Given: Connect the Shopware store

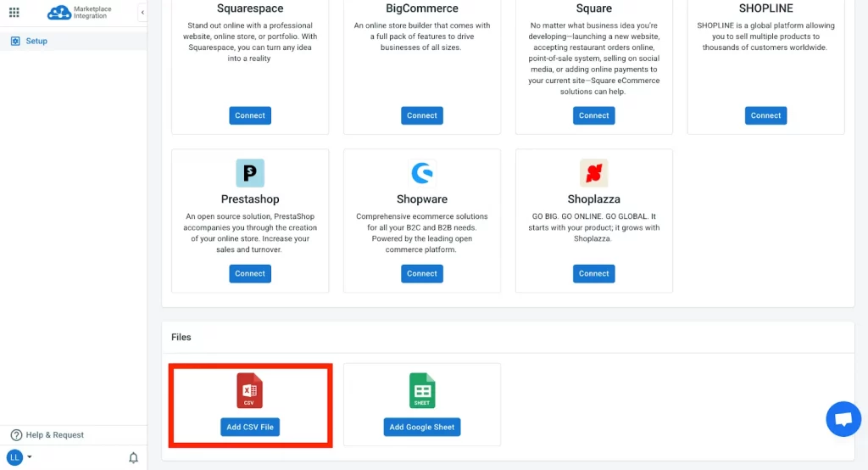Looking at the screenshot, I should point(422,273).
